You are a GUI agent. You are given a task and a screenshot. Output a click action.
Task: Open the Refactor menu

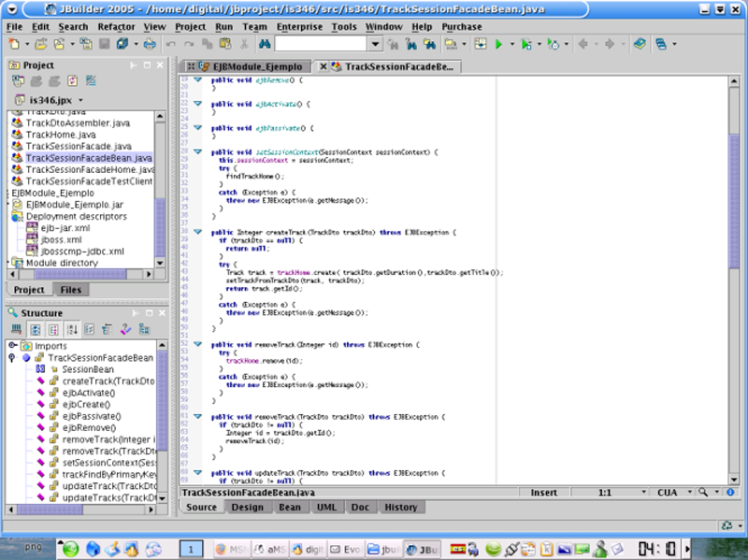click(116, 27)
